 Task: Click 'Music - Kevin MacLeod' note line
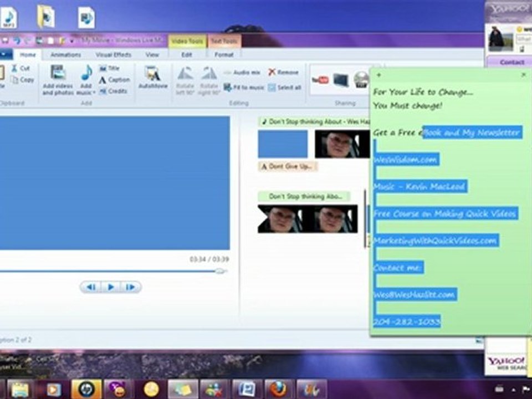[x=420, y=186]
